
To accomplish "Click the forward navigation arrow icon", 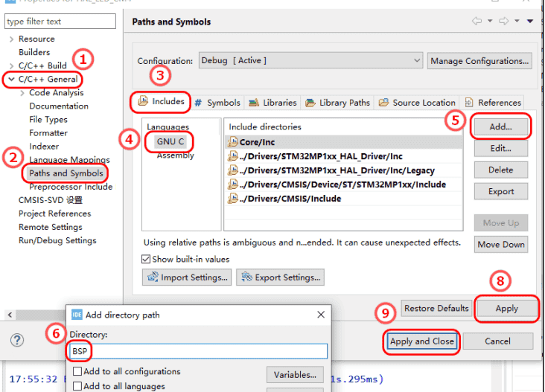I will pos(503,22).
